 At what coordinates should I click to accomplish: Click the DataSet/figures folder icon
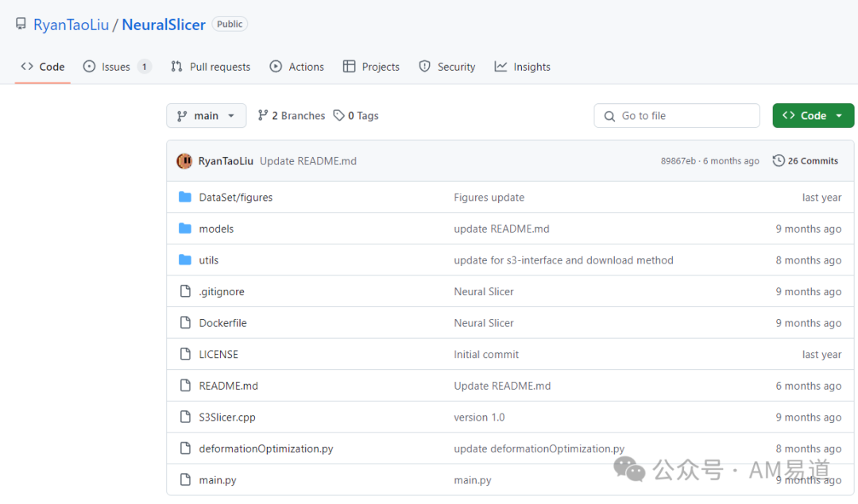click(x=185, y=197)
